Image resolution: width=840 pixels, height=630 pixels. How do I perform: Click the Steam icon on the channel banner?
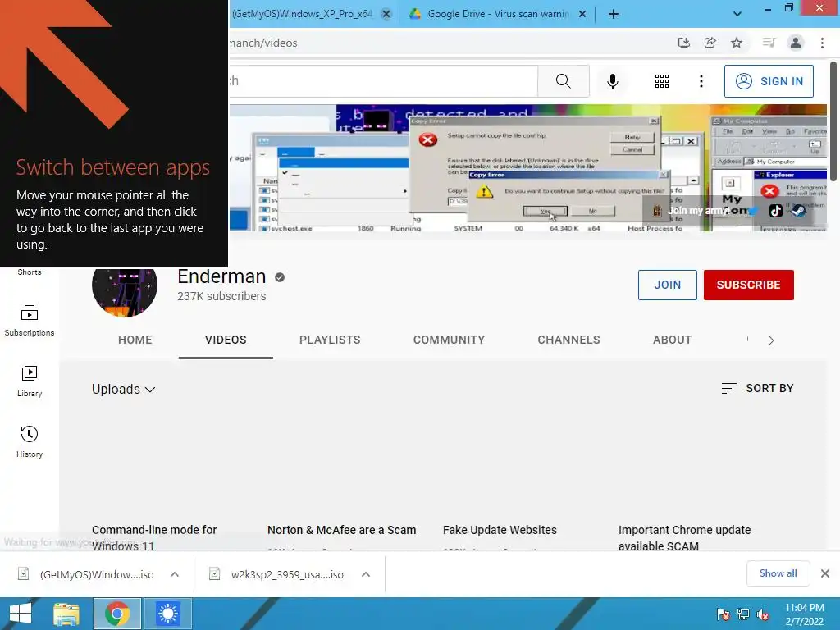click(x=798, y=211)
